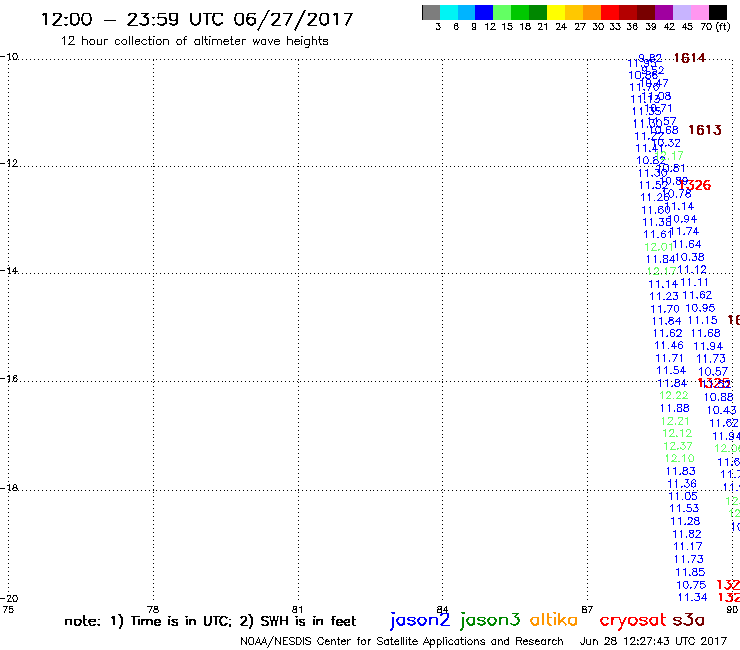Select the wave height value 10.95
740x650 pixels.
(700, 308)
